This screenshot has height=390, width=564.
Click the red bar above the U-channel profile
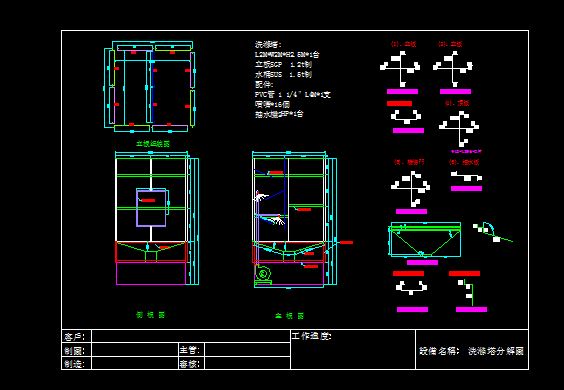pos(399,104)
